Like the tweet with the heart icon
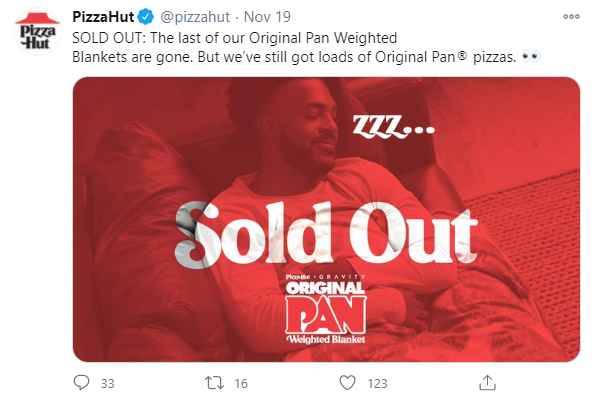 (x=347, y=383)
